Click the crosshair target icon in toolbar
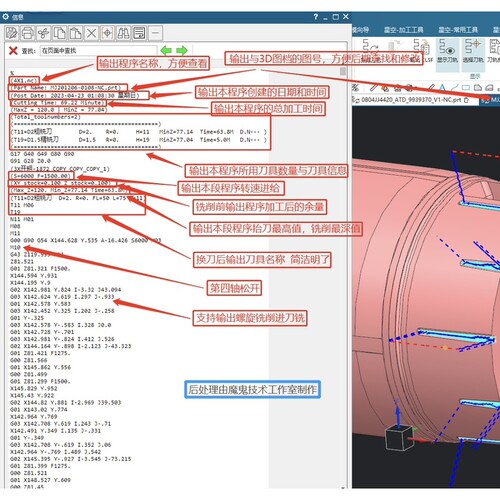This screenshot has height=500, width=500. click(x=107, y=33)
